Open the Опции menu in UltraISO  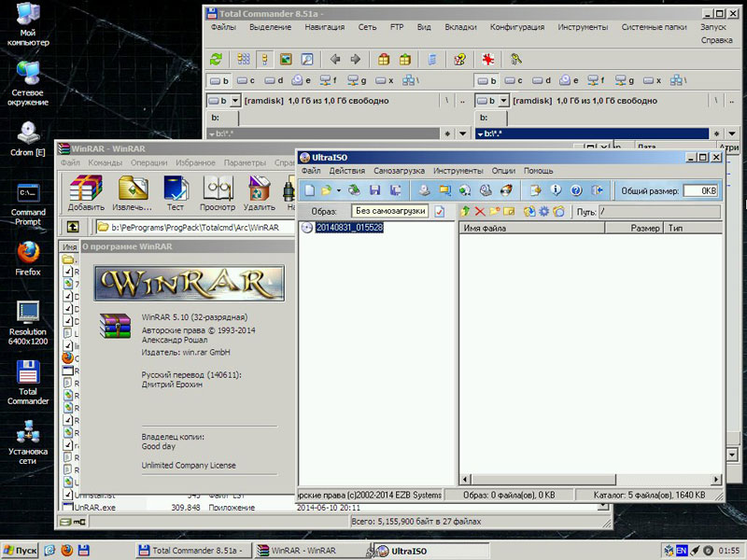(503, 171)
